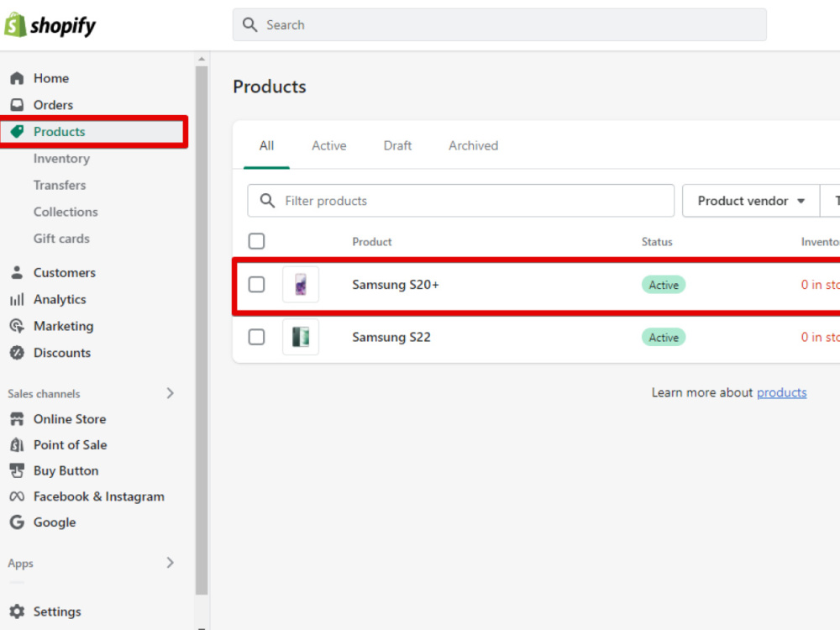
Task: Open Online Store sales channel
Action: (70, 419)
